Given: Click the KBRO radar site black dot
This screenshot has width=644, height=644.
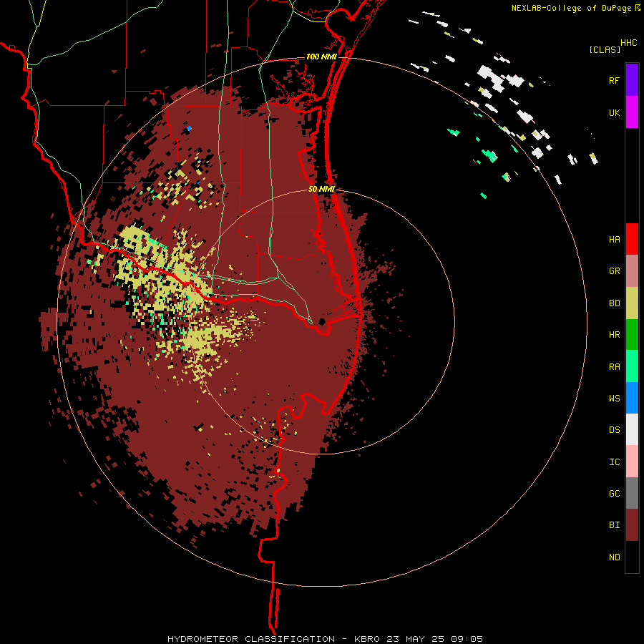Looking at the screenshot, I should (x=321, y=321).
